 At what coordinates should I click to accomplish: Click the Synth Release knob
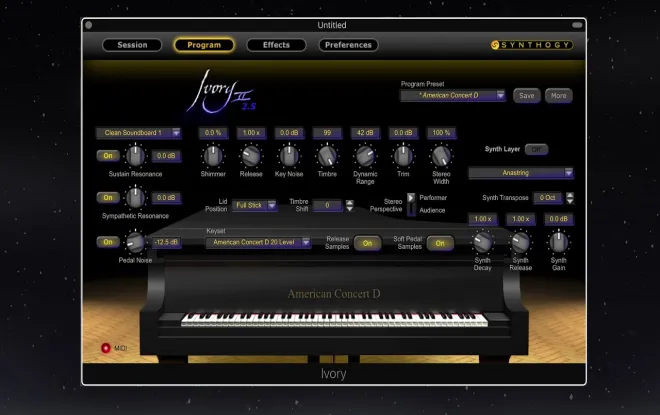pos(521,242)
